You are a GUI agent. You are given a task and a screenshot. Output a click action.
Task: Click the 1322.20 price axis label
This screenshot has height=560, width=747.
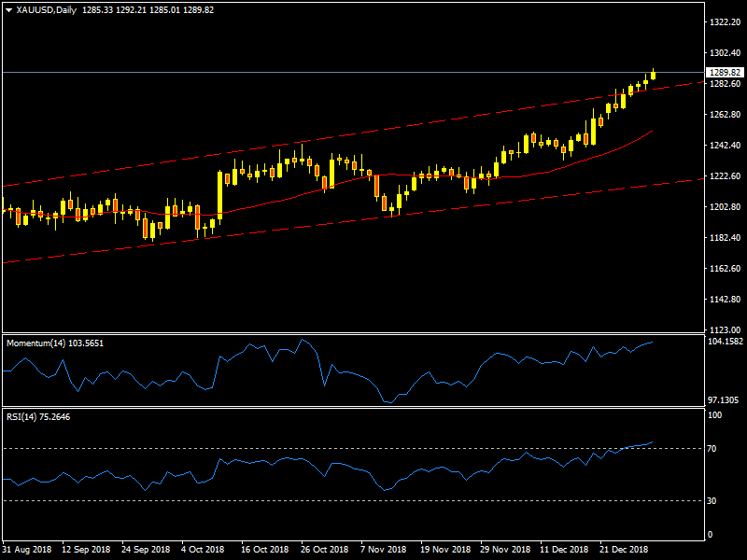point(725,22)
